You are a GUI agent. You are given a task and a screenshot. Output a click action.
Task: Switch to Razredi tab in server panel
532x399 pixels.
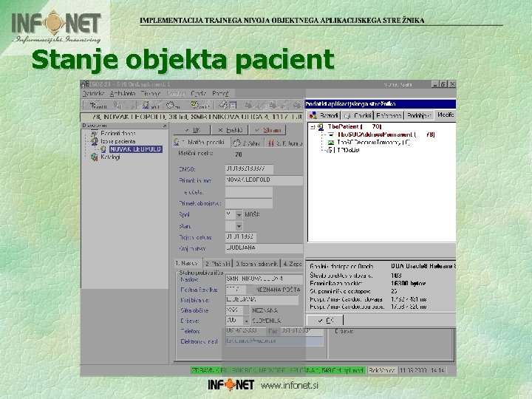click(324, 115)
